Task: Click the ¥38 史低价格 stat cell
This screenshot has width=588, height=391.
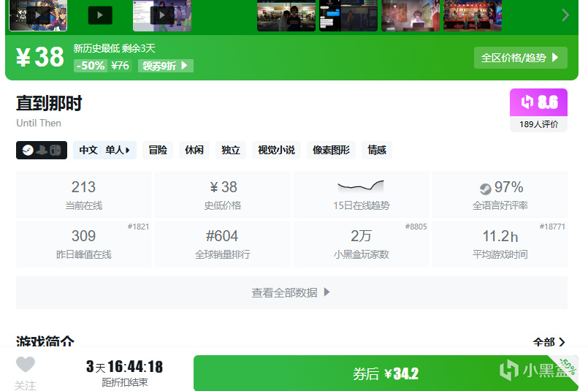Action: tap(222, 194)
